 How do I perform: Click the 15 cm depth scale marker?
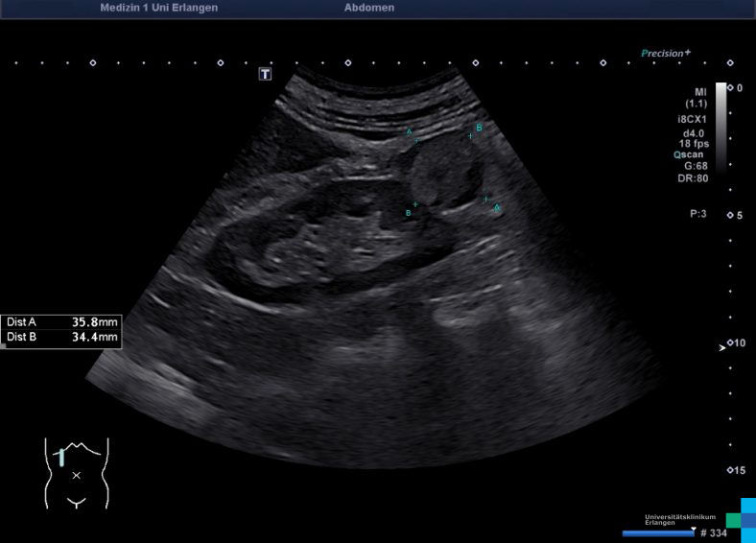tap(735, 470)
